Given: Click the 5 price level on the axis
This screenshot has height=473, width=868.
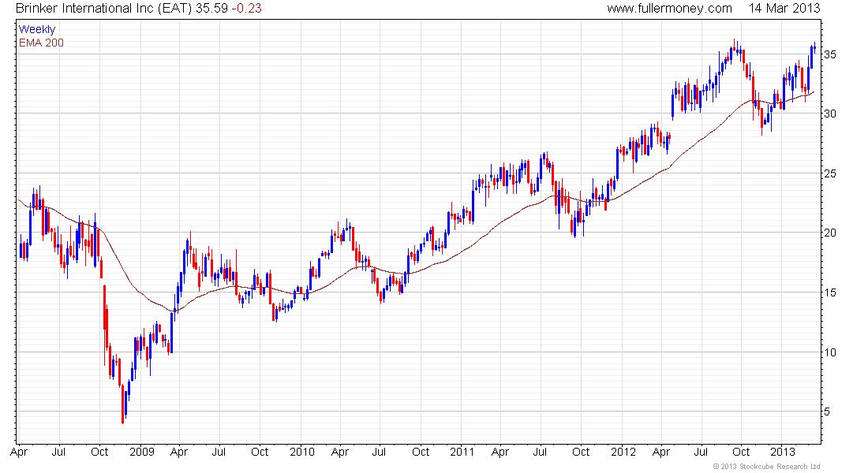Looking at the screenshot, I should pyautogui.click(x=827, y=412).
